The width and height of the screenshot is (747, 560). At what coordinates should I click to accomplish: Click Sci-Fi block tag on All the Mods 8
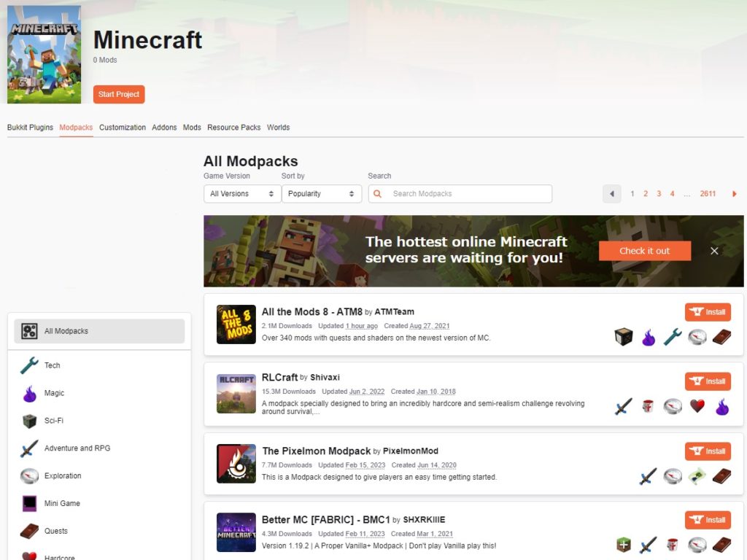coord(624,337)
